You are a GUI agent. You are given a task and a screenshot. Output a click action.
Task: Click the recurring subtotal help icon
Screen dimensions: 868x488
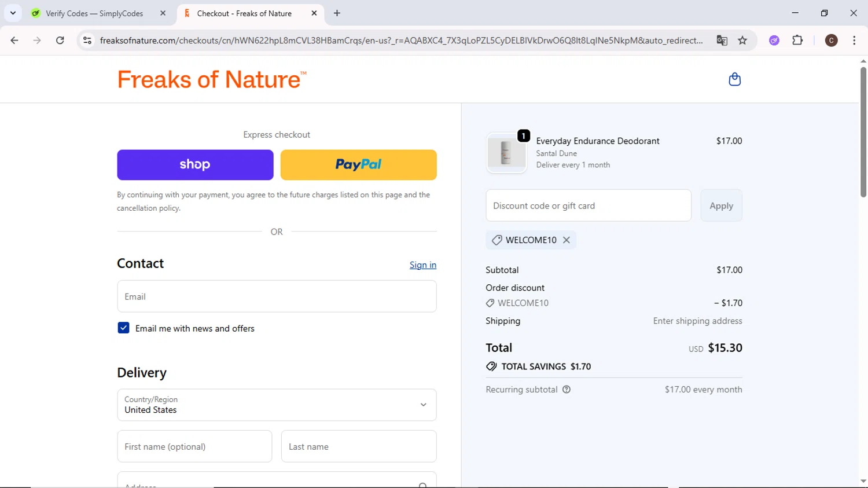click(567, 390)
